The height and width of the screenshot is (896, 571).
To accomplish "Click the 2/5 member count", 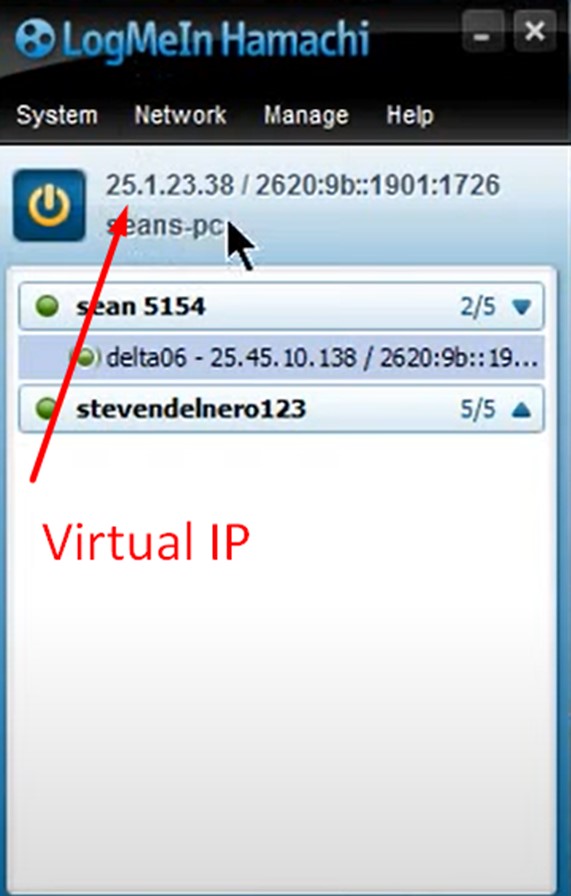I will pos(478,307).
